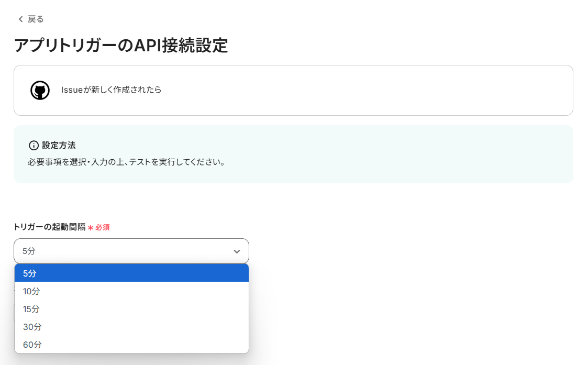Click the info icon beside 設定方法
The width and height of the screenshot is (588, 365).
click(34, 145)
